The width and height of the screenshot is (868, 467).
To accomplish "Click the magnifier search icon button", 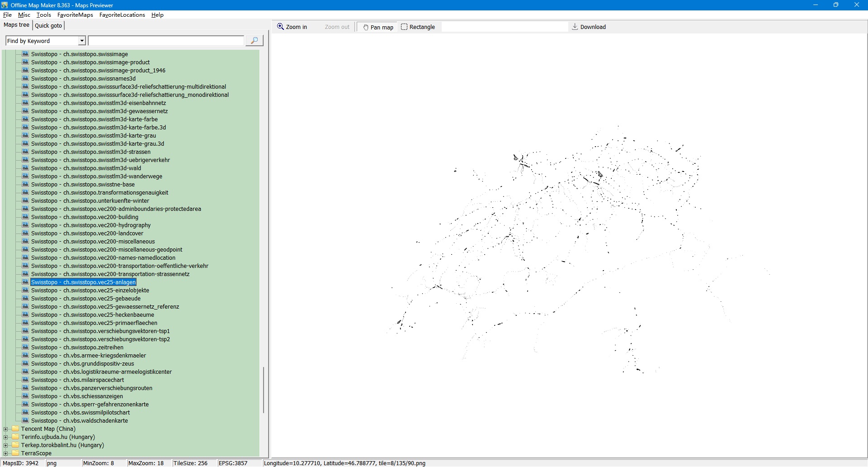I will point(254,41).
